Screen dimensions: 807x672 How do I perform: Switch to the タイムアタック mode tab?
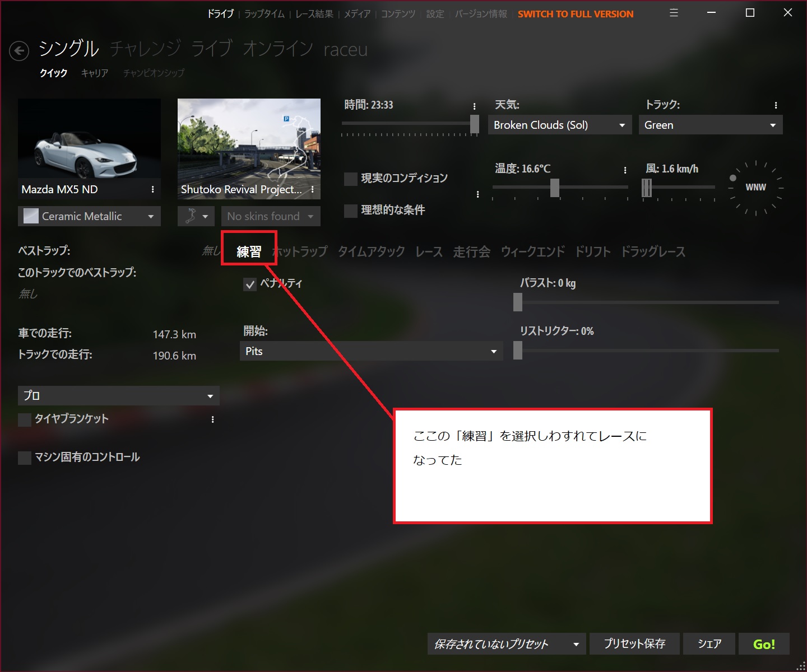[x=371, y=252]
